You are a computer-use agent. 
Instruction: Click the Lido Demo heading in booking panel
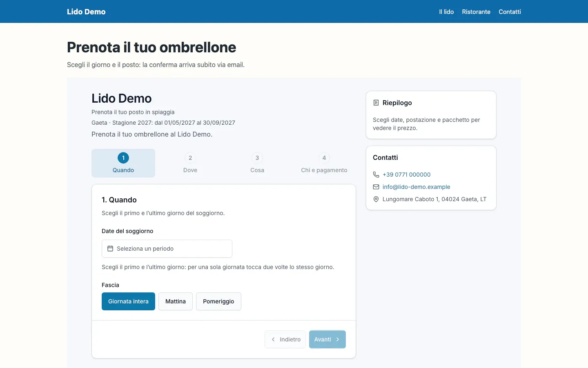point(122,99)
